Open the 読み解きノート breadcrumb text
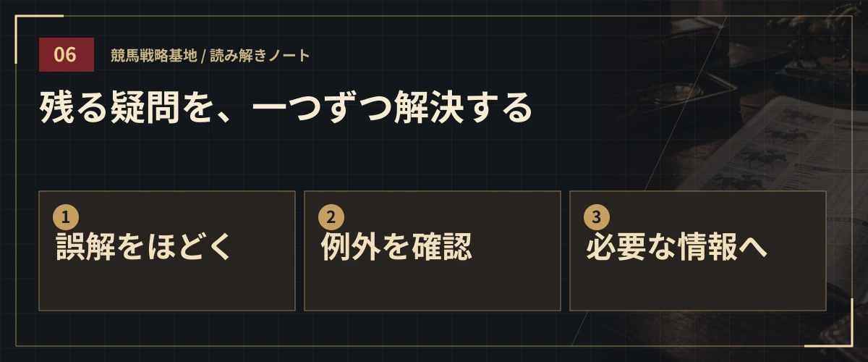This screenshot has height=362, width=868. coord(260,56)
